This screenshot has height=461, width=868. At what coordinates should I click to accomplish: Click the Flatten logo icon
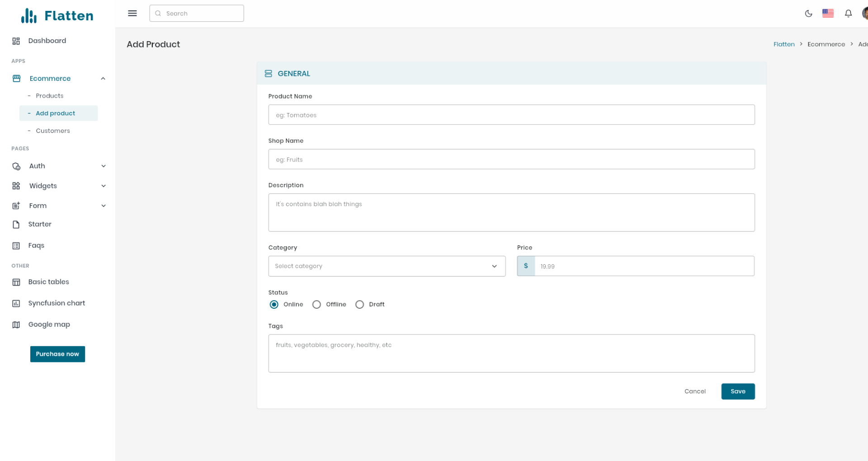28,15
